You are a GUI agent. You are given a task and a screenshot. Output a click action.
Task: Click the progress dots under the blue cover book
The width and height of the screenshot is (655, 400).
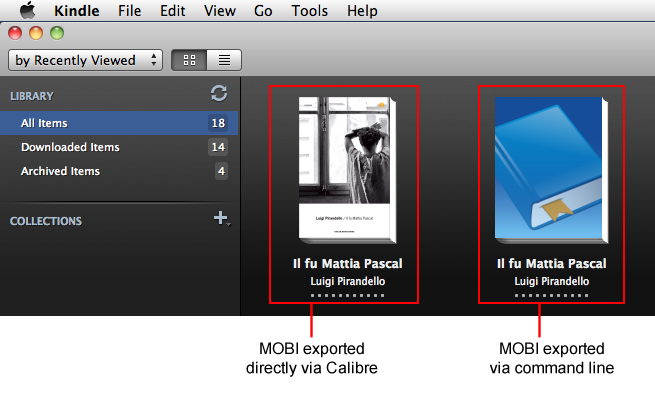(x=551, y=295)
